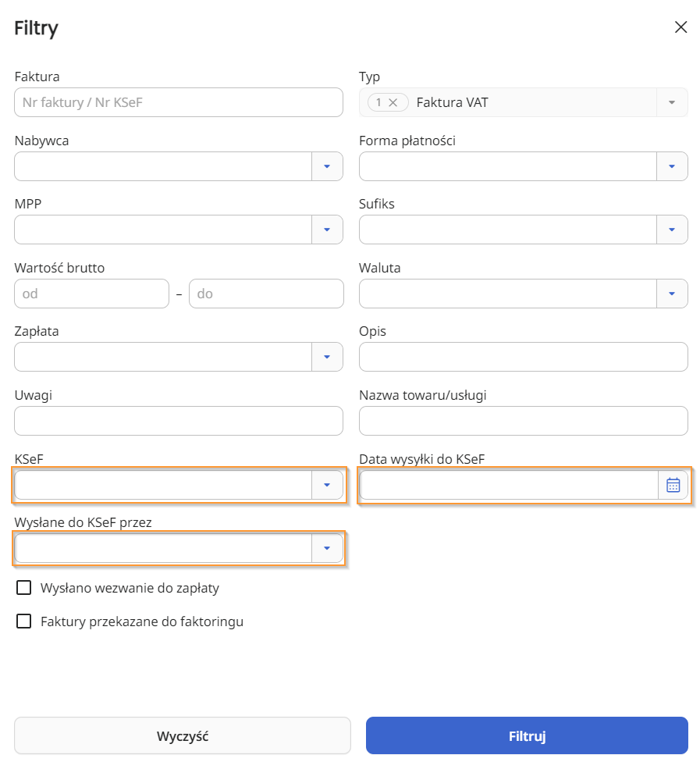Open the MPP dropdown list
Viewport: 700px width, 762px height.
click(327, 230)
